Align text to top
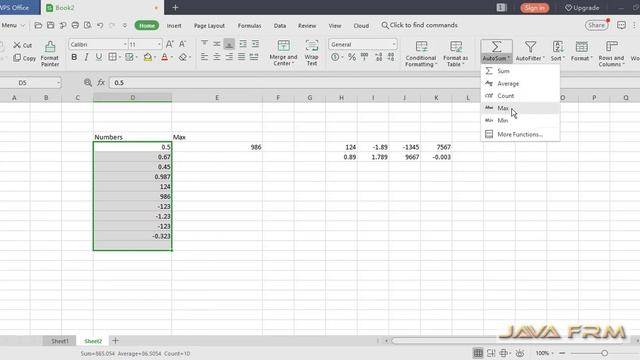 pos(204,44)
